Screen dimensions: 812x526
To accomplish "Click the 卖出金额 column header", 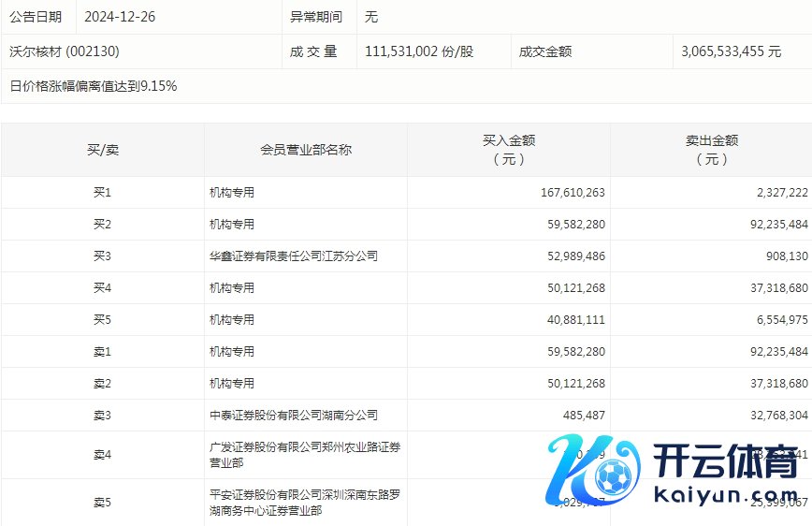I will coord(711,150).
